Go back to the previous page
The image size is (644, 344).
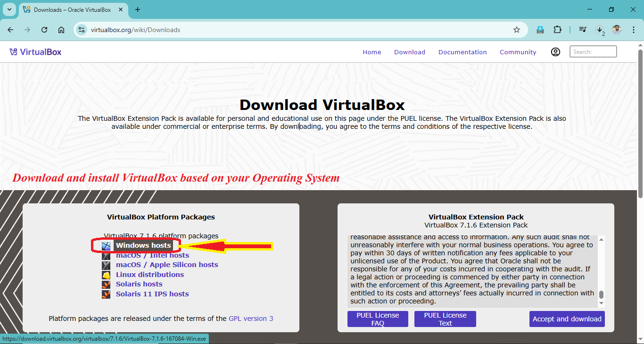(x=10, y=30)
